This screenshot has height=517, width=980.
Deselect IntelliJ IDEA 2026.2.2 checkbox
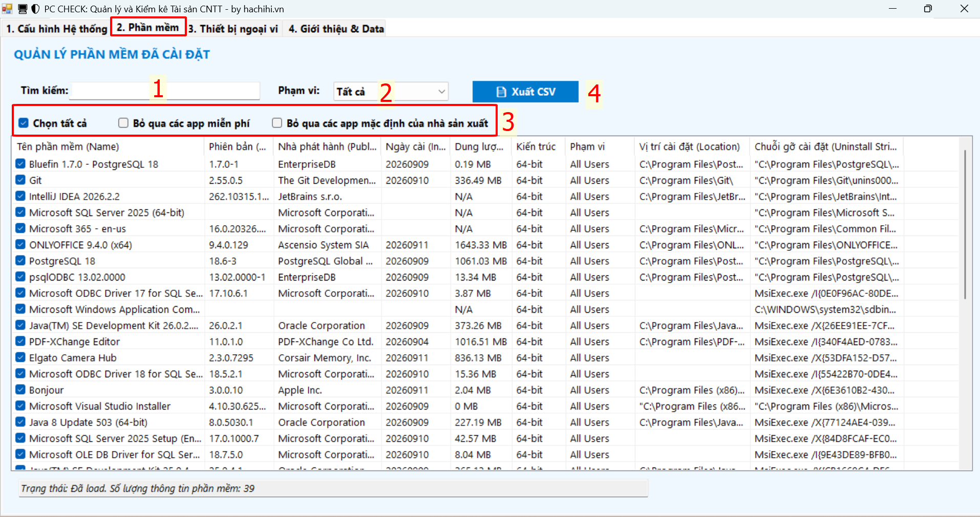point(20,196)
